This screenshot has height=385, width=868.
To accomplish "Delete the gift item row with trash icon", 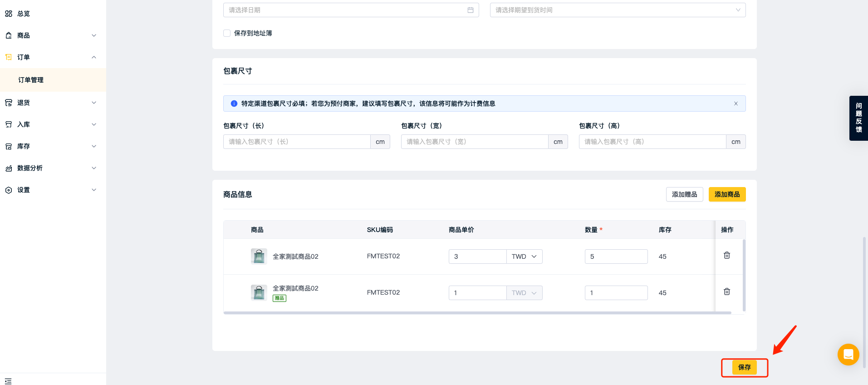I will [x=726, y=292].
